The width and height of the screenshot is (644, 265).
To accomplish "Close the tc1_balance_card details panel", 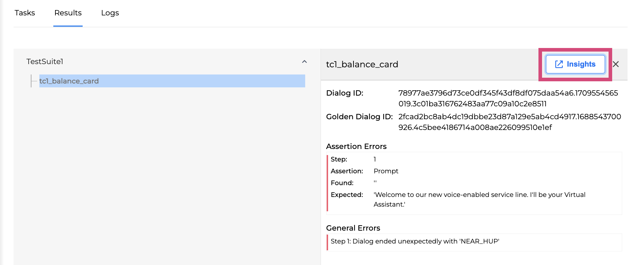I will point(616,64).
